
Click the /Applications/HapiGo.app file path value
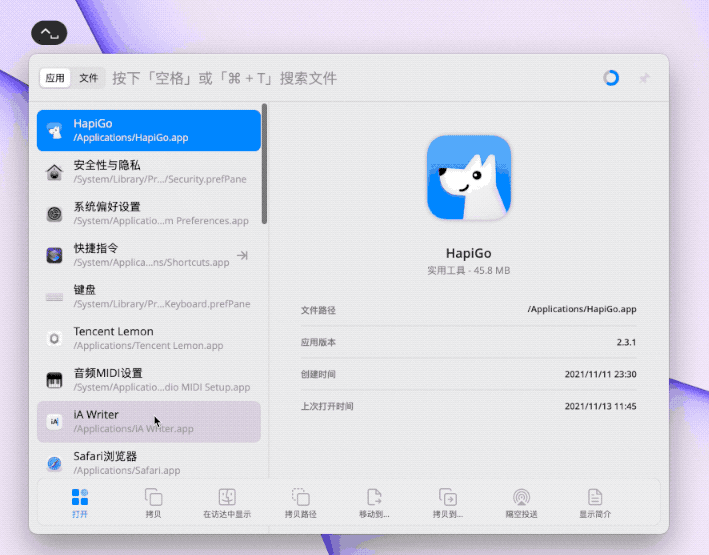pos(581,309)
